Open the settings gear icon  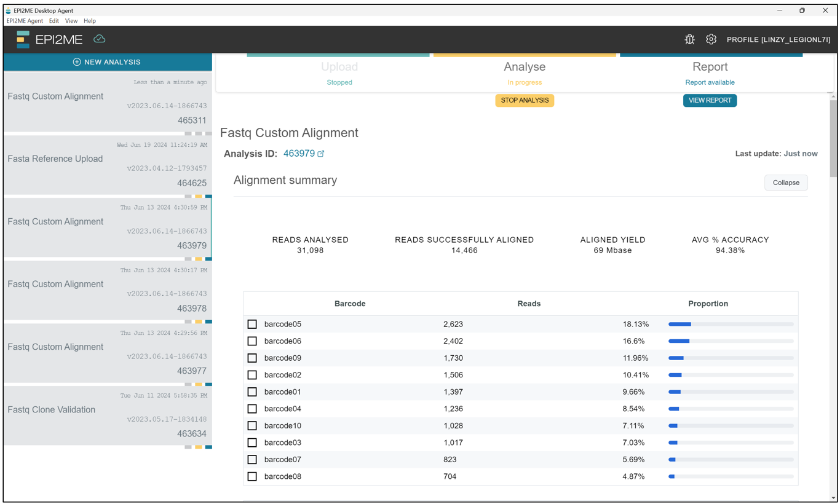[x=711, y=39]
